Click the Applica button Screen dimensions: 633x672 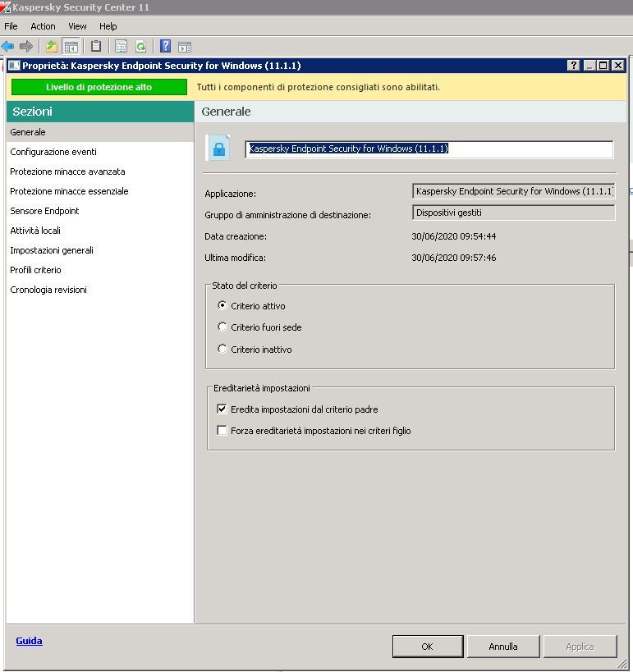[x=580, y=647]
